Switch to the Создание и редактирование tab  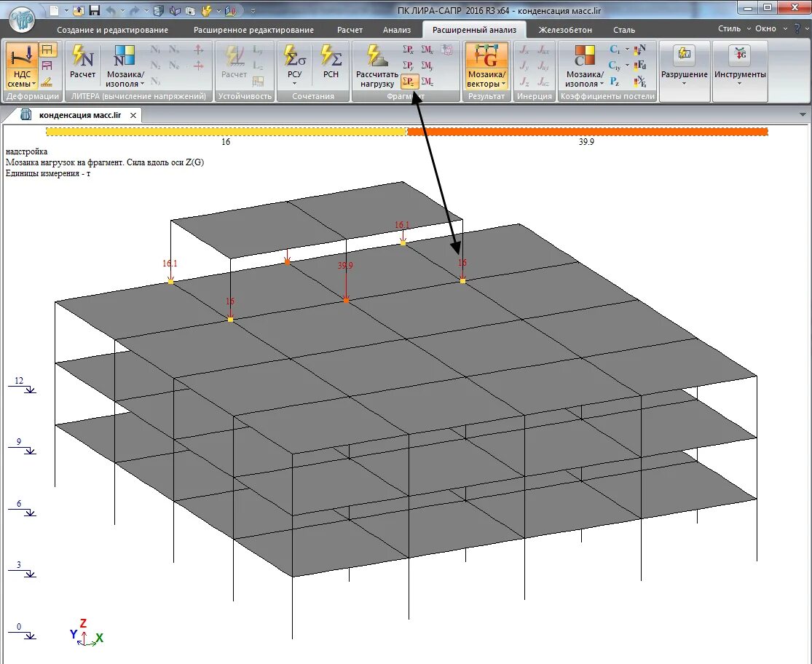pos(112,30)
